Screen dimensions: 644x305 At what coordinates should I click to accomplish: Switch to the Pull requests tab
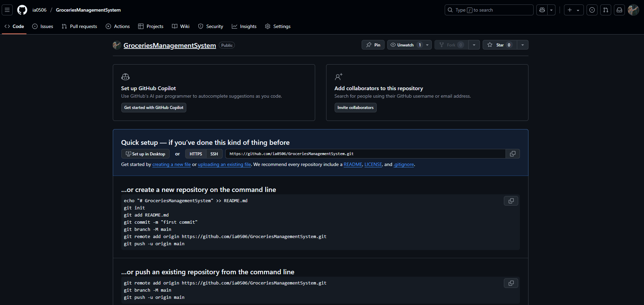pos(79,26)
